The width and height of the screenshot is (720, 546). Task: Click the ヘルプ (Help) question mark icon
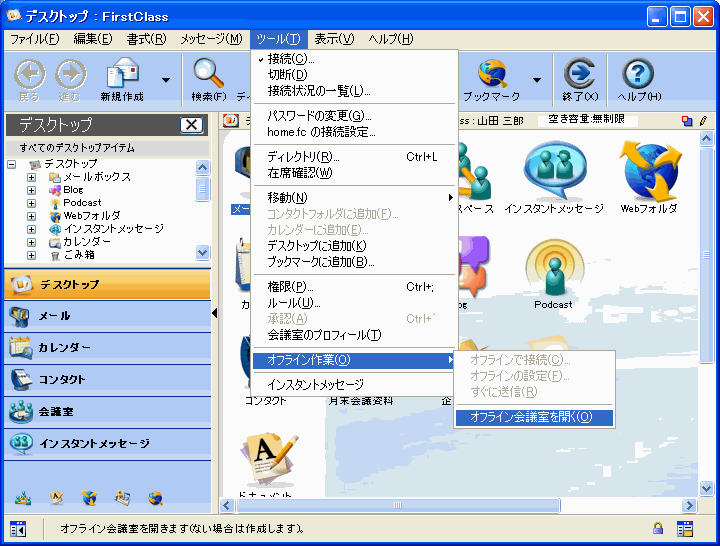(x=638, y=74)
